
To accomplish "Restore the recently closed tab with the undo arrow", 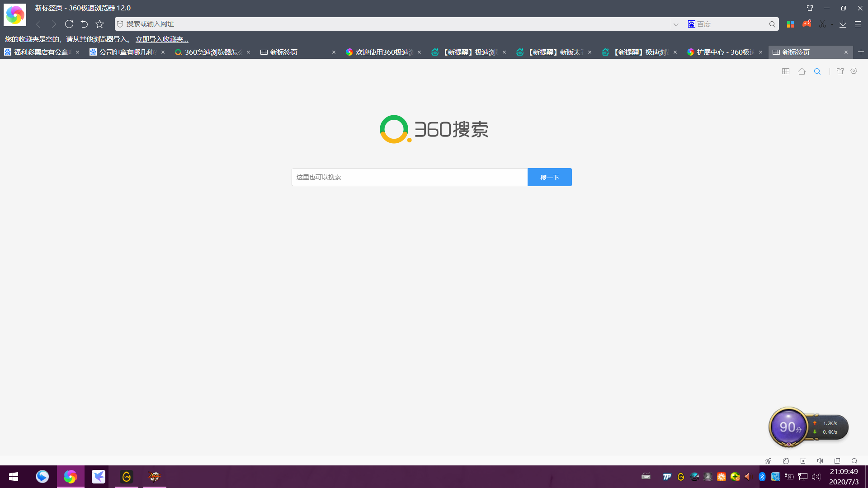I will (x=84, y=24).
